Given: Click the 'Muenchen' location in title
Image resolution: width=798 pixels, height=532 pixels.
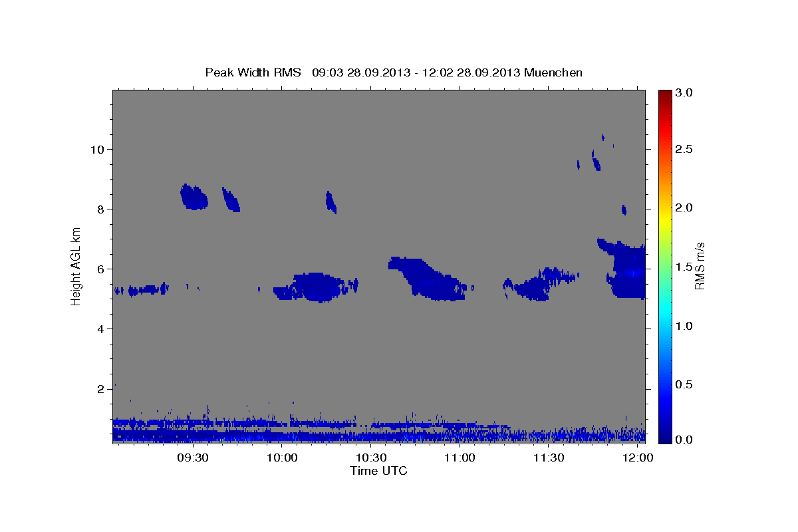Looking at the screenshot, I should pos(553,72).
